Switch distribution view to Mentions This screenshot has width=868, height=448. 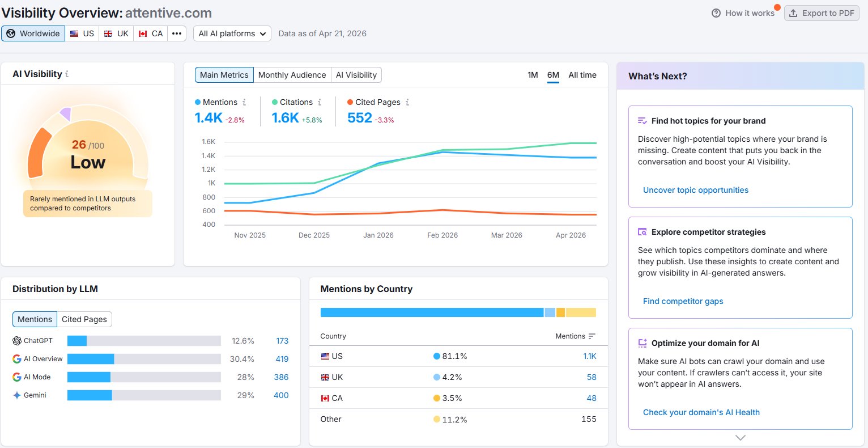tap(35, 319)
